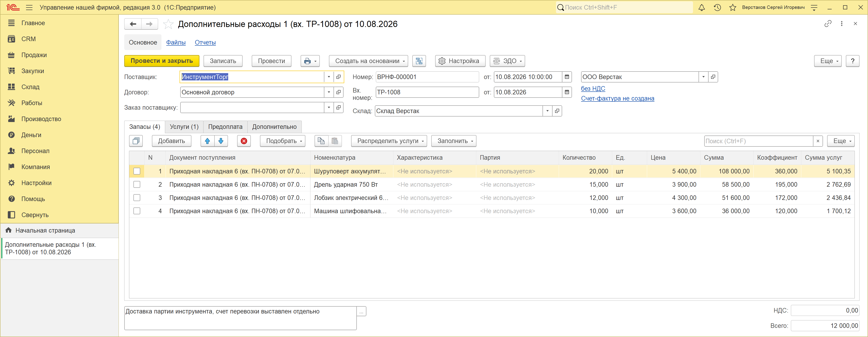Click Провести и закрыть button
This screenshot has height=337, width=868.
(x=162, y=61)
